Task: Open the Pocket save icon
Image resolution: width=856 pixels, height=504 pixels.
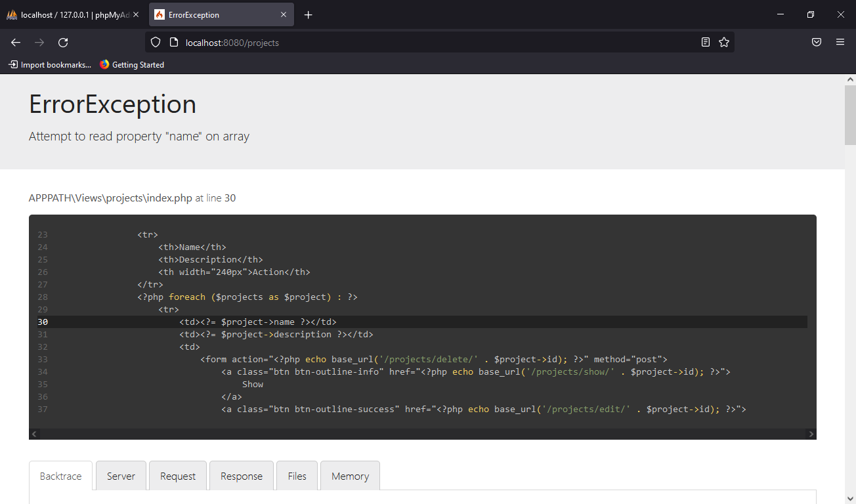Action: pyautogui.click(x=817, y=42)
